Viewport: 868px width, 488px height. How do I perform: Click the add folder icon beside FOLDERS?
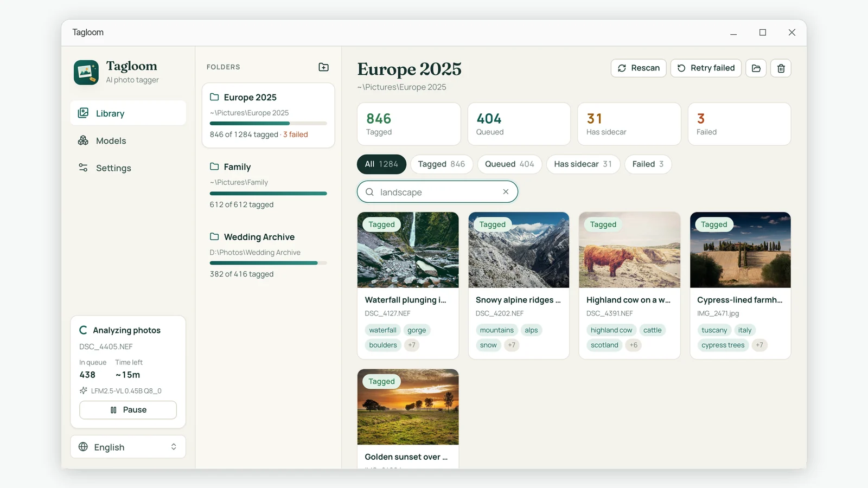click(x=323, y=67)
